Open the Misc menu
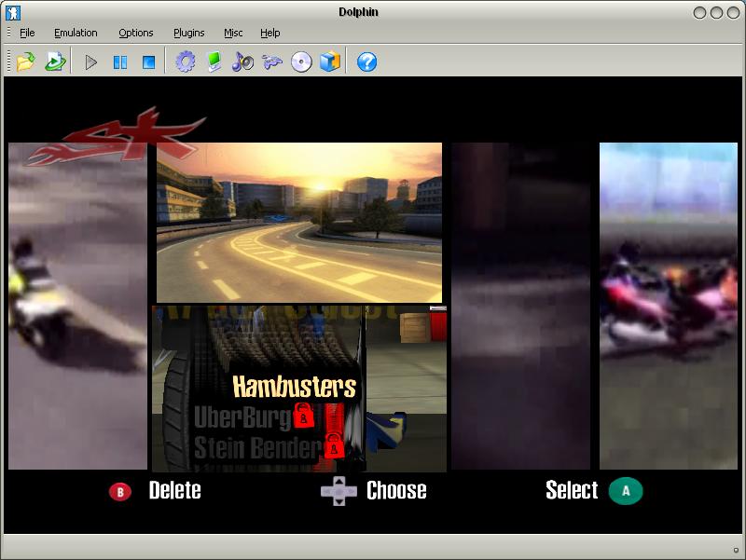Screen dimensions: 746x560 pos(233,33)
